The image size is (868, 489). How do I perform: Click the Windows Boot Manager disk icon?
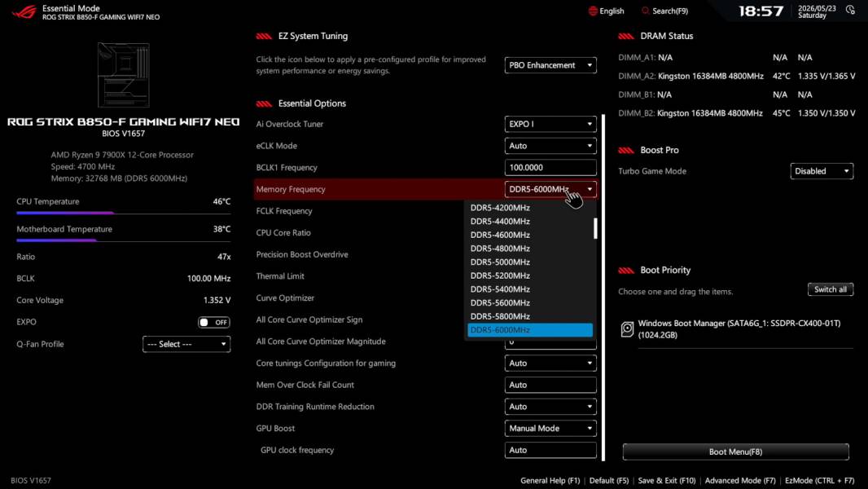pyautogui.click(x=627, y=329)
